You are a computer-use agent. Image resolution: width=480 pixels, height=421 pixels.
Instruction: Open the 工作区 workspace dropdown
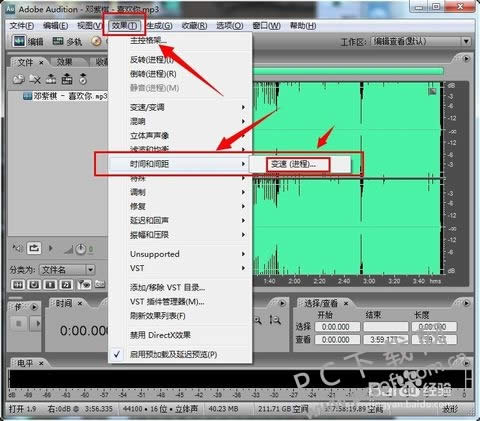click(421, 41)
